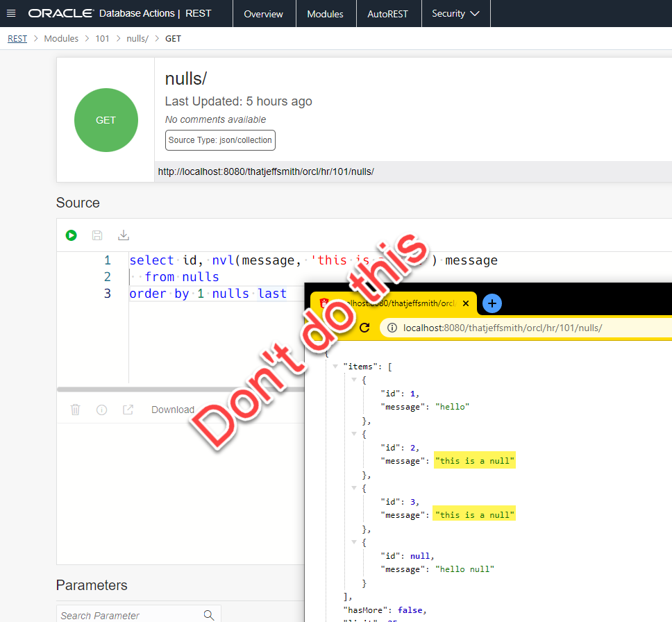The width and height of the screenshot is (672, 622).
Task: Click the highlighted "this is a null" for id 2
Action: point(474,461)
